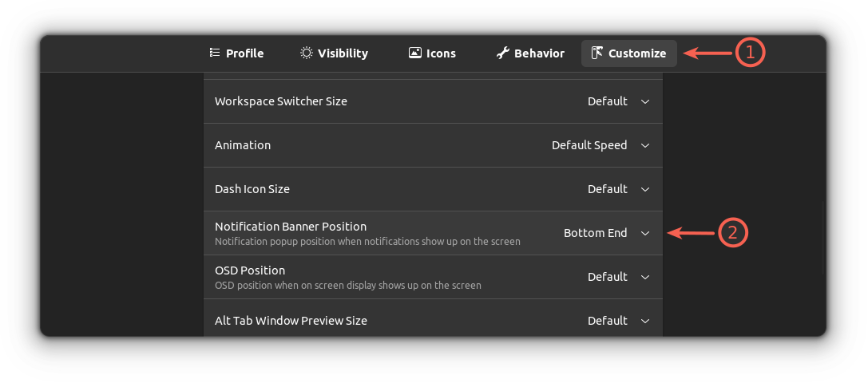Screen dimensions: 868x383
Task: Open the Animation speed dropdown arrow
Action: point(645,145)
